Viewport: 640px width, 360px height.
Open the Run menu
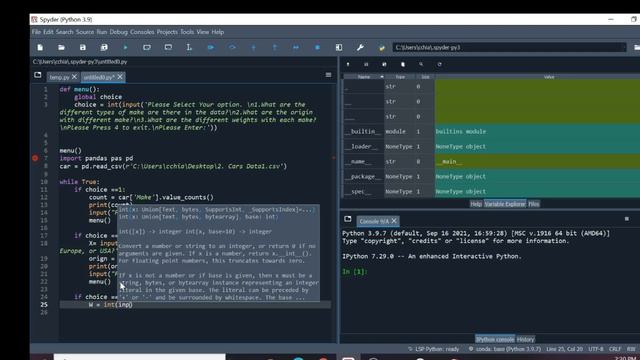(102, 32)
